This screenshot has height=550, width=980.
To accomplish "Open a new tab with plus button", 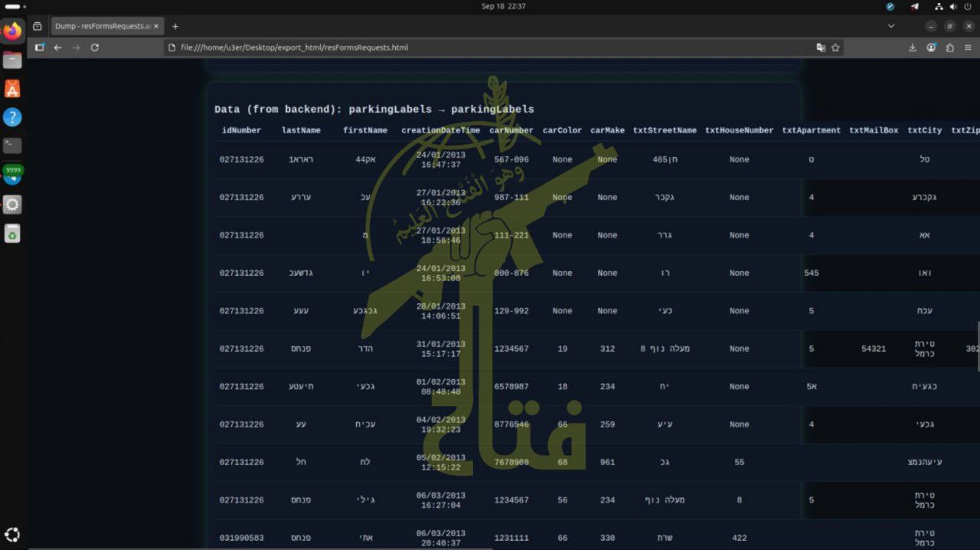I will tap(175, 26).
